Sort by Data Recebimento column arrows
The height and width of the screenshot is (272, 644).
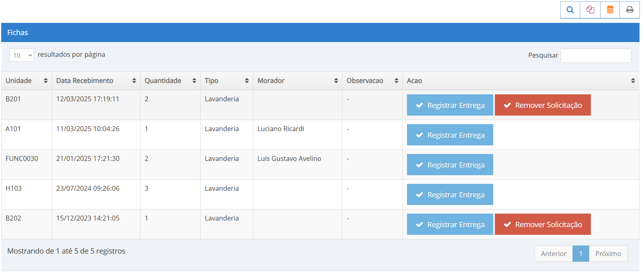(134, 81)
